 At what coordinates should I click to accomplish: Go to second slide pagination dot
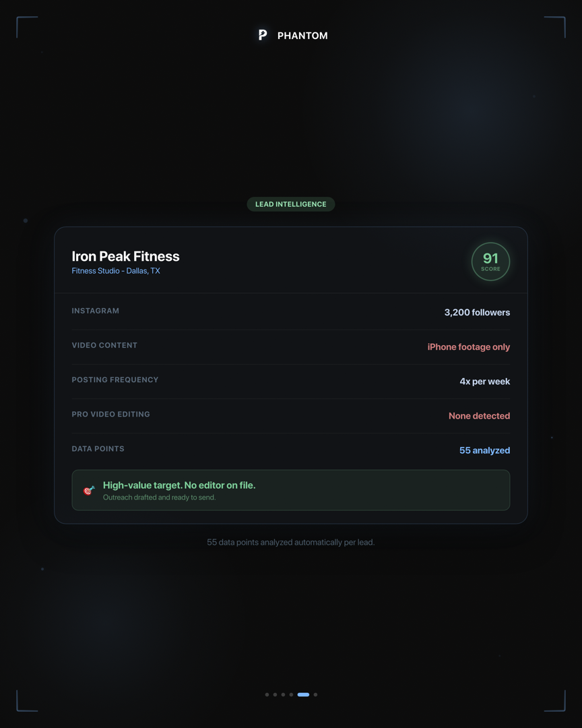coord(276,694)
